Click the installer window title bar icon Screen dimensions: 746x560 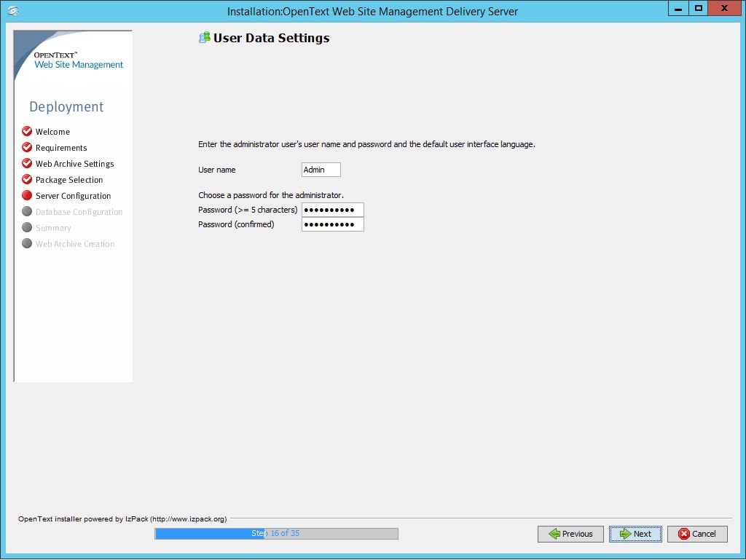pyautogui.click(x=13, y=10)
